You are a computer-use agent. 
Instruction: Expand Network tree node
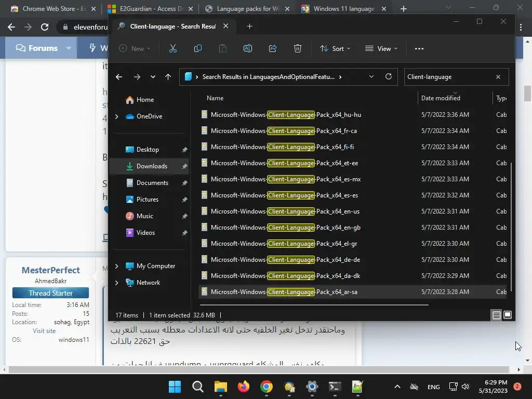click(117, 283)
